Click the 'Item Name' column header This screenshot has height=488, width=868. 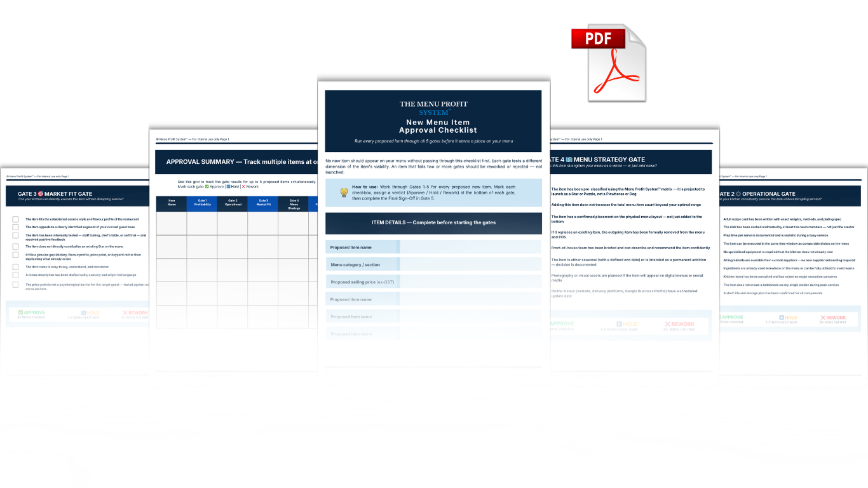172,203
